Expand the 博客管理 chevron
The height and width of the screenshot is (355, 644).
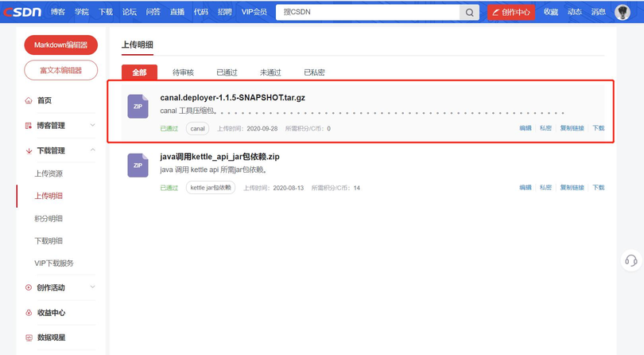coord(92,125)
